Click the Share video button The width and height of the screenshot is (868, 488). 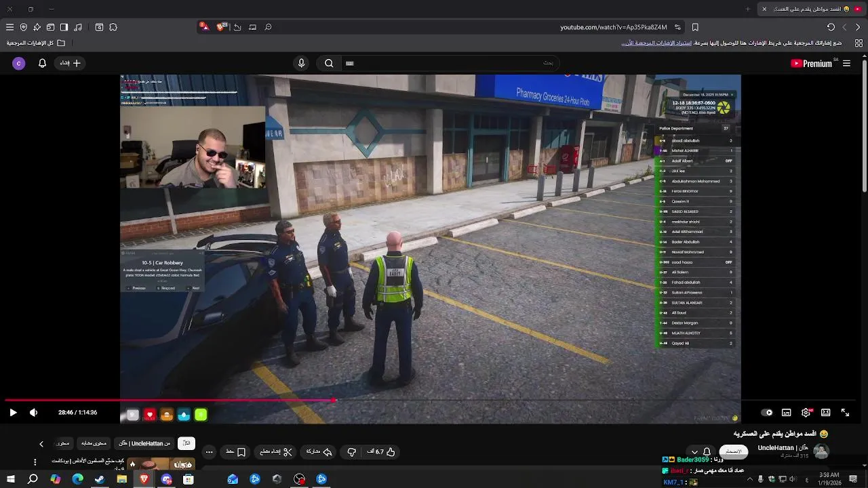(319, 451)
